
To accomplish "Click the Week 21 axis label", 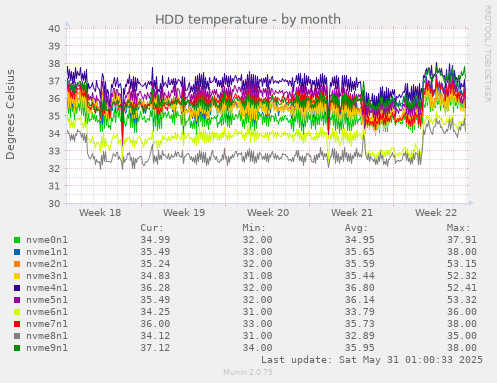I will 352,213.
